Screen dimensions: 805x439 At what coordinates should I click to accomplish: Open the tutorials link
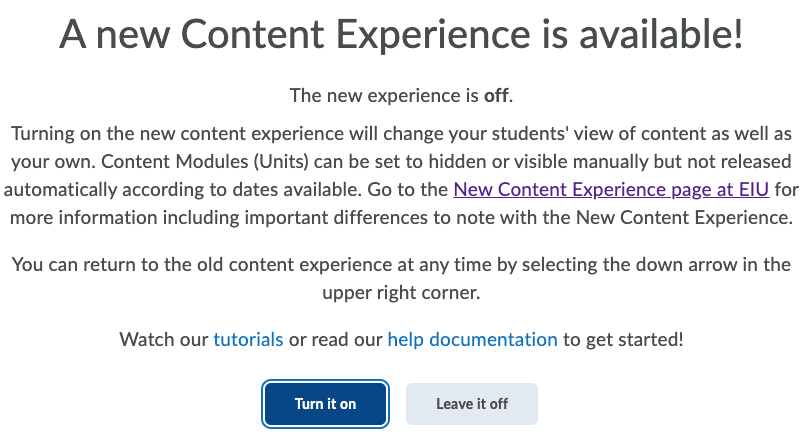click(x=248, y=339)
